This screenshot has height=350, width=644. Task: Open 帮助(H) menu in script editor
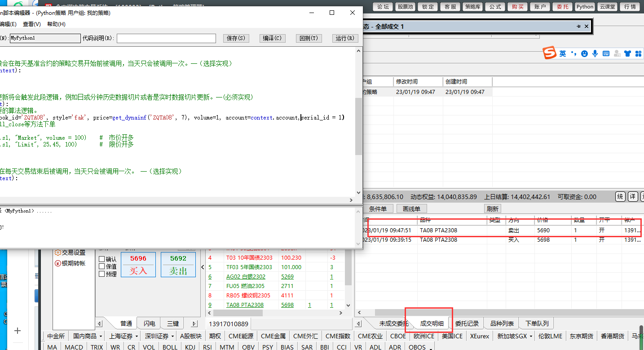pyautogui.click(x=56, y=24)
